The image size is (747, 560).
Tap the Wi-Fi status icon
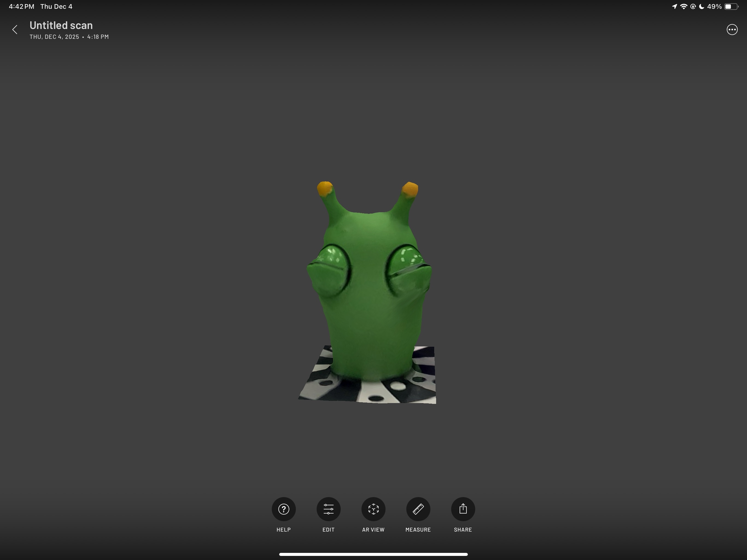click(684, 6)
